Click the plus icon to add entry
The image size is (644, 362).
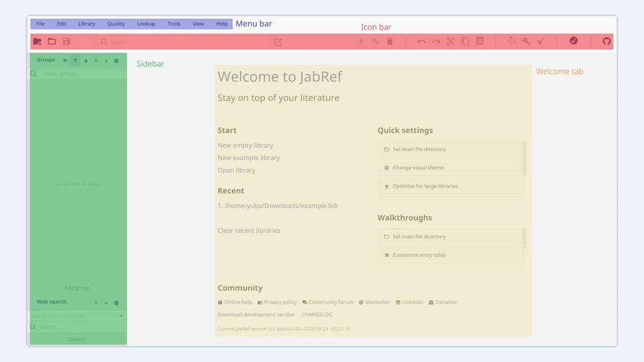[x=361, y=41]
